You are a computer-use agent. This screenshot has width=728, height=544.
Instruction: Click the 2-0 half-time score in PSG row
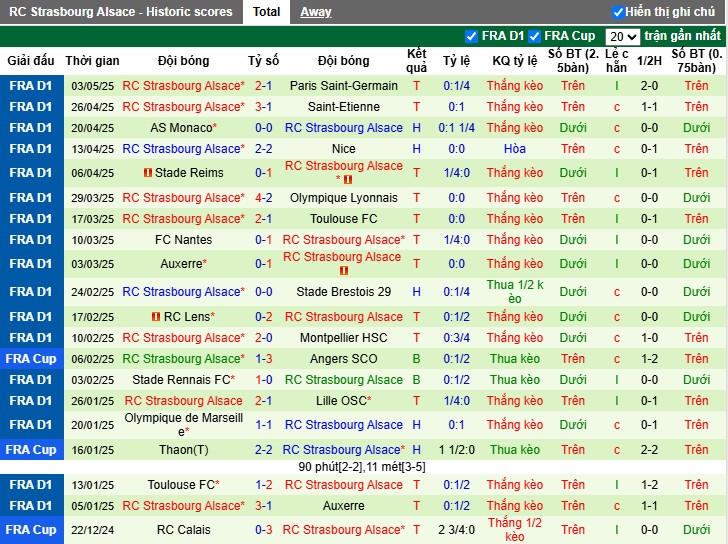tap(649, 86)
